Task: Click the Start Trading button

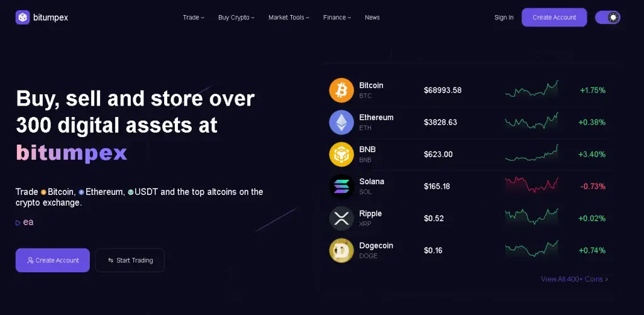Action: [130, 260]
